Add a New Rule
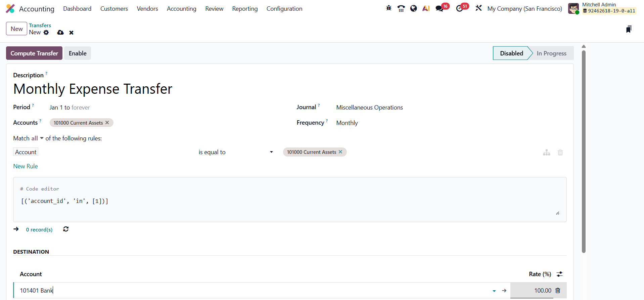Screen dimensions: 644x300 26,166
